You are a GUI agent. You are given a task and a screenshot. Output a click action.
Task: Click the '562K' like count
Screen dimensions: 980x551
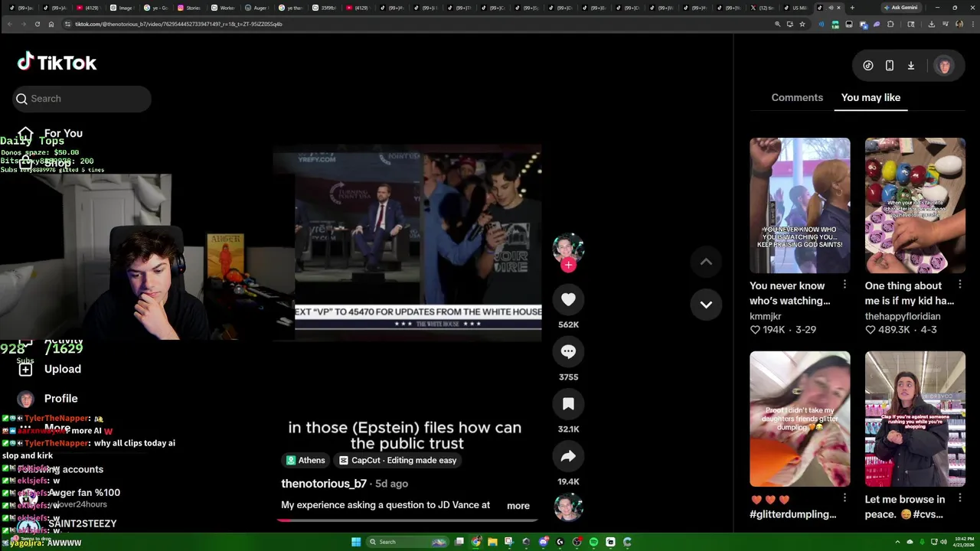(568, 325)
